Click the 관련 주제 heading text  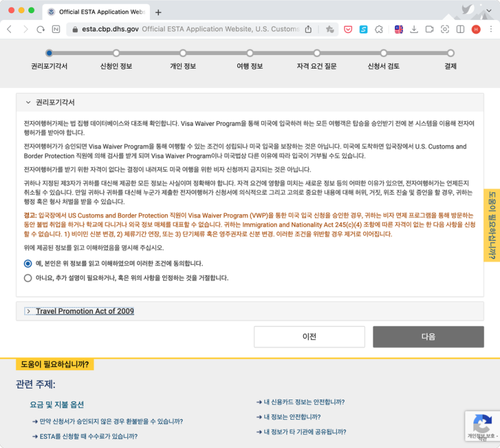pyautogui.click(x=36, y=384)
